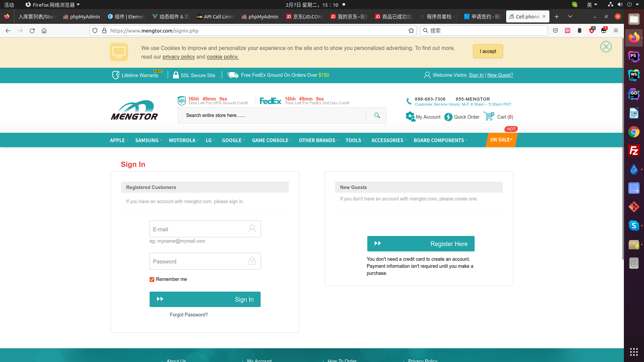The image size is (644, 362).
Task: Expand the GOOGLE category menu
Action: pos(233,140)
